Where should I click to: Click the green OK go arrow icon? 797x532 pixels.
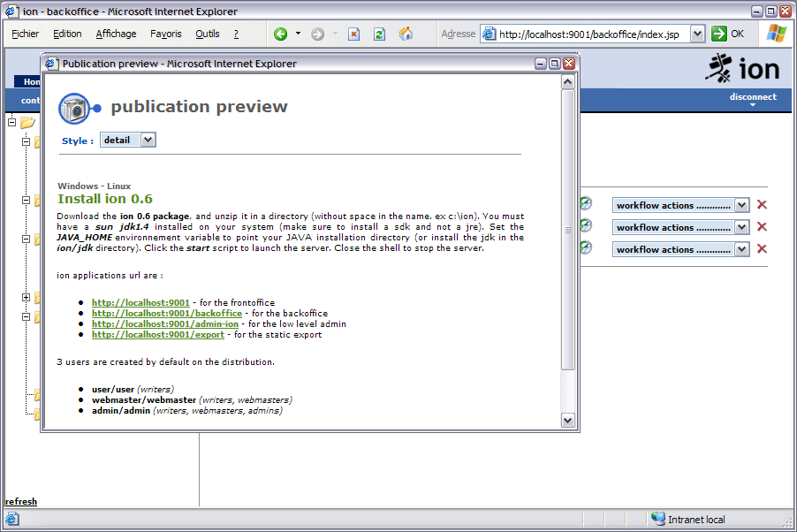click(x=718, y=34)
